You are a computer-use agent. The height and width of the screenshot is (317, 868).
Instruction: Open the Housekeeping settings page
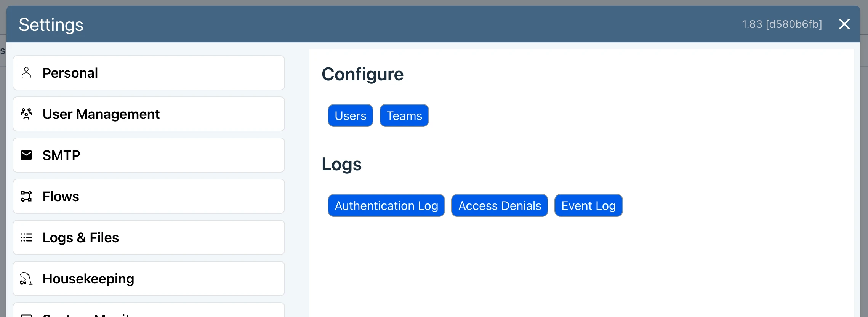149,279
